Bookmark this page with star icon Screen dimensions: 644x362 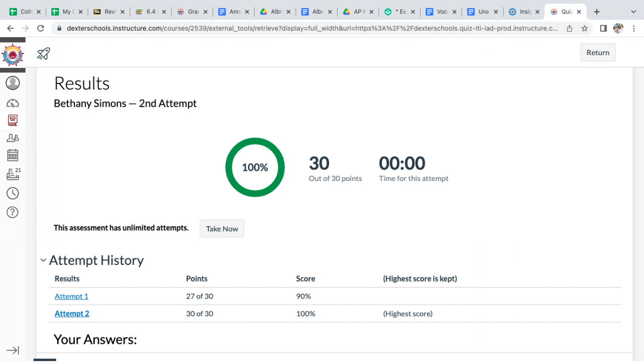(x=585, y=29)
